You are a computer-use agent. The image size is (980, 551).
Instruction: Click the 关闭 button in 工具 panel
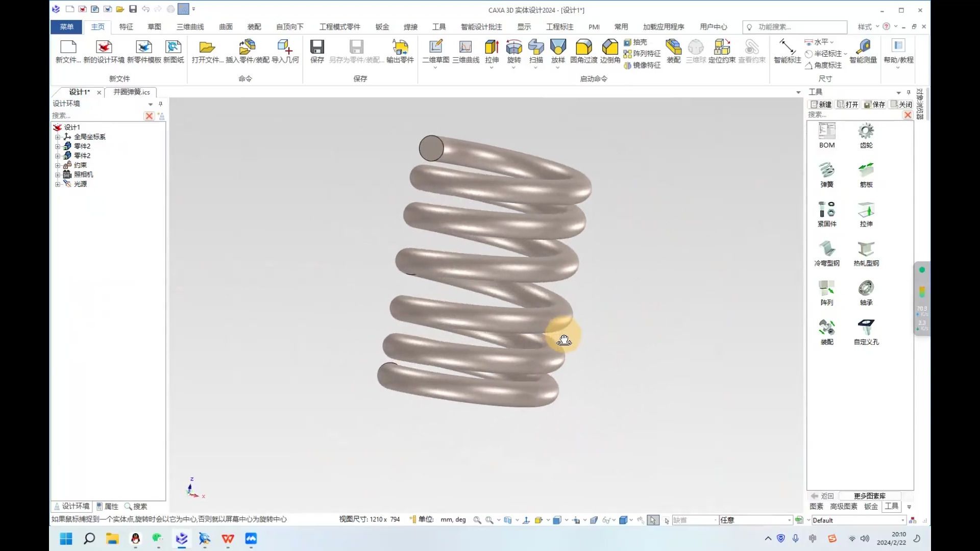(901, 104)
